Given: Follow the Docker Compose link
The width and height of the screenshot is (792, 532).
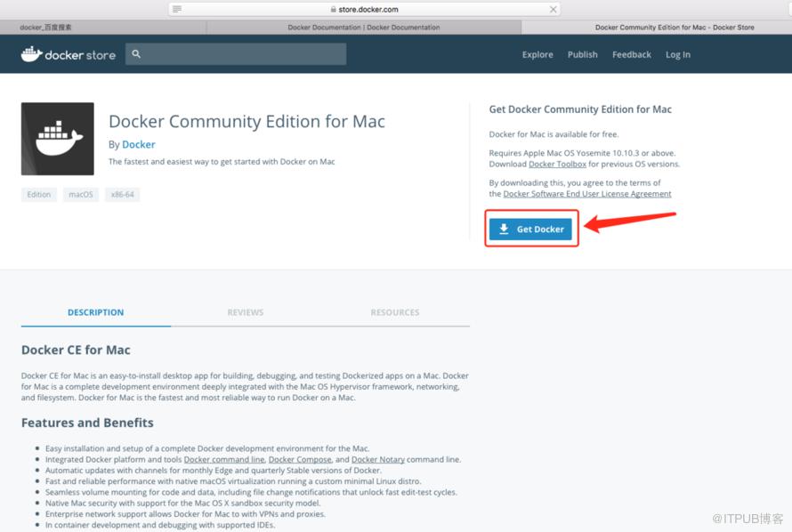Looking at the screenshot, I should [x=300, y=459].
